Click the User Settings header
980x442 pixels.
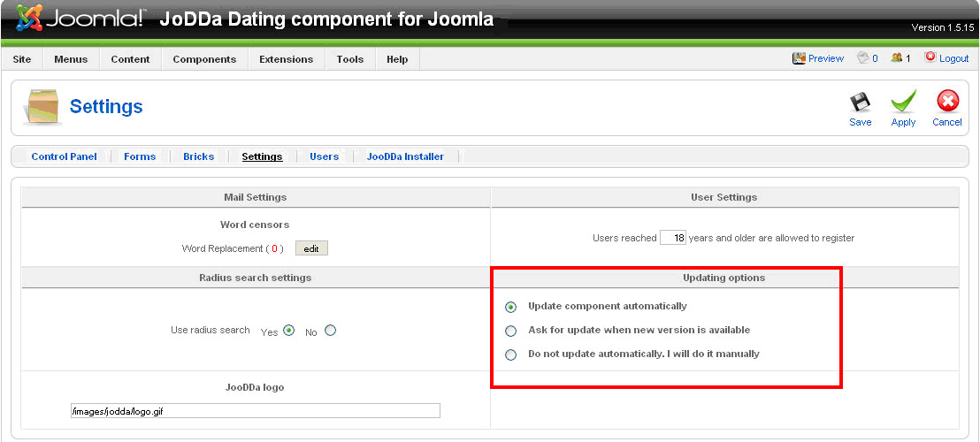coord(724,197)
